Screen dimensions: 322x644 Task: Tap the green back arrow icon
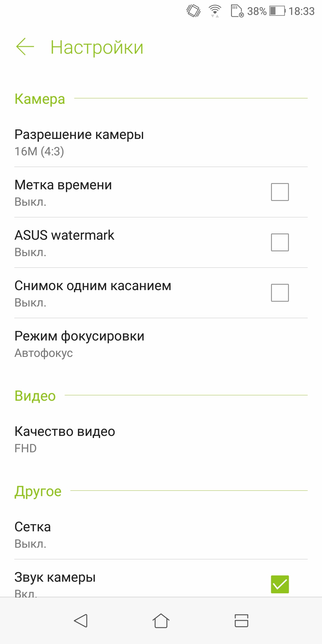coord(25,47)
